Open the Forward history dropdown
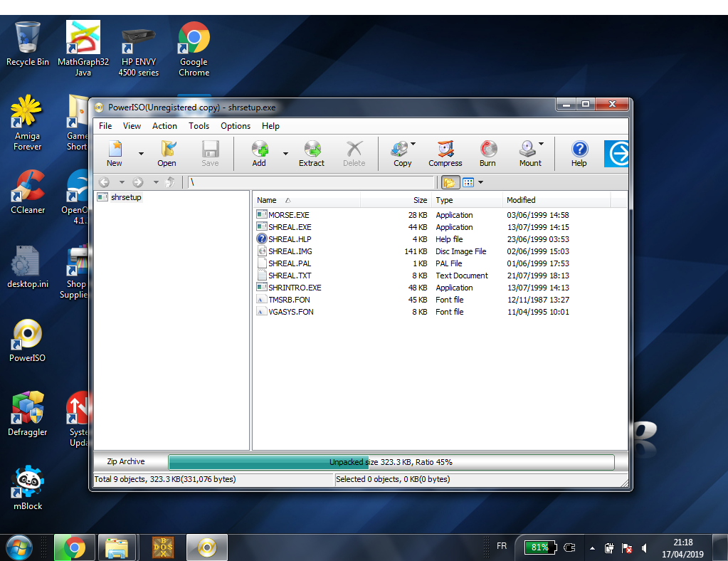728x561 pixels. click(x=156, y=182)
